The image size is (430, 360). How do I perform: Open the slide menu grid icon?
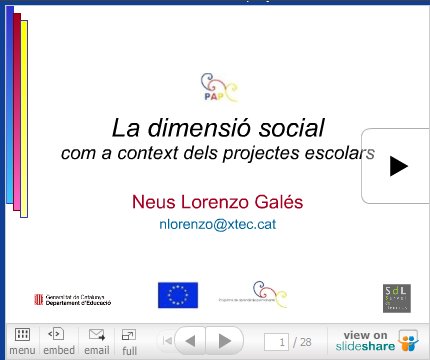[x=22, y=334]
